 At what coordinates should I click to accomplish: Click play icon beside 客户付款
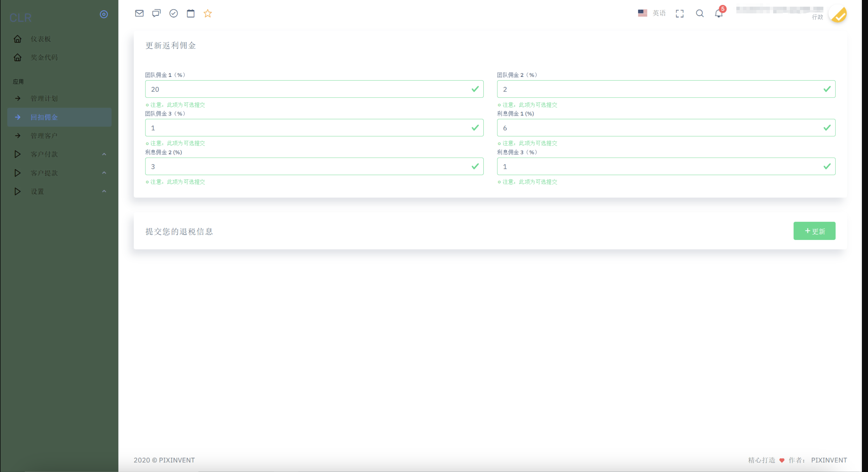click(18, 154)
